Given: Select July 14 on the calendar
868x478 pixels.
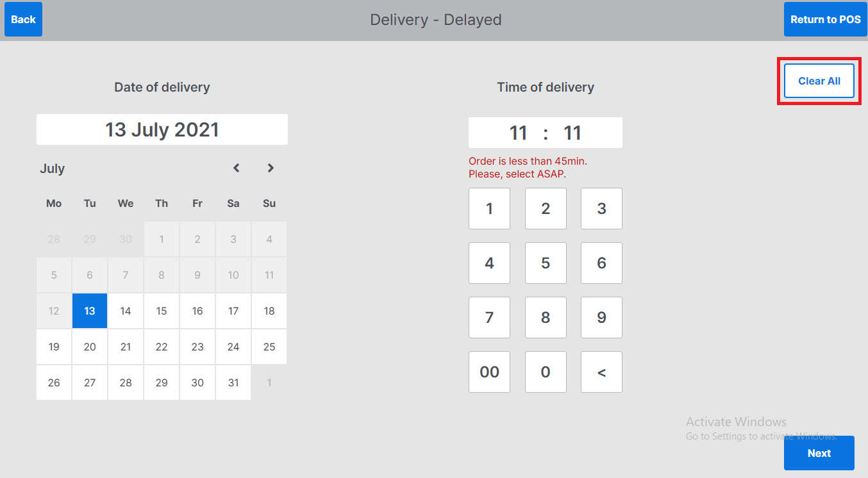Looking at the screenshot, I should coord(126,311).
